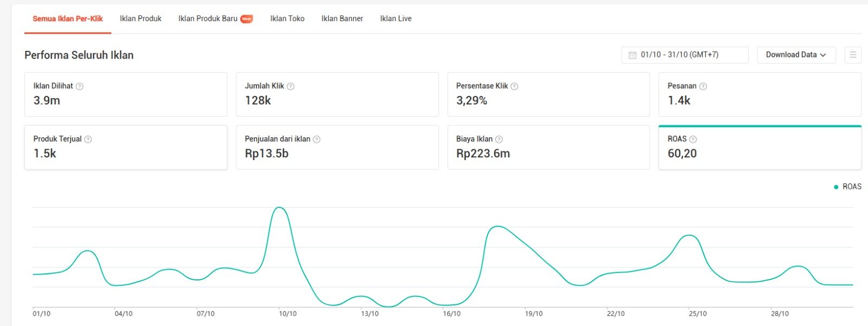Click question icon beside ROAS label

tap(693, 139)
